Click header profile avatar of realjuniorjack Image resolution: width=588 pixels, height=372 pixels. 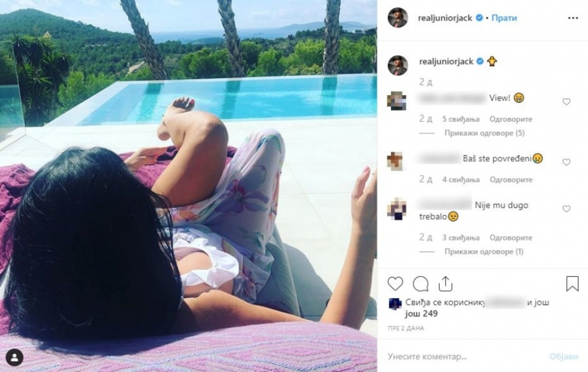click(x=397, y=18)
